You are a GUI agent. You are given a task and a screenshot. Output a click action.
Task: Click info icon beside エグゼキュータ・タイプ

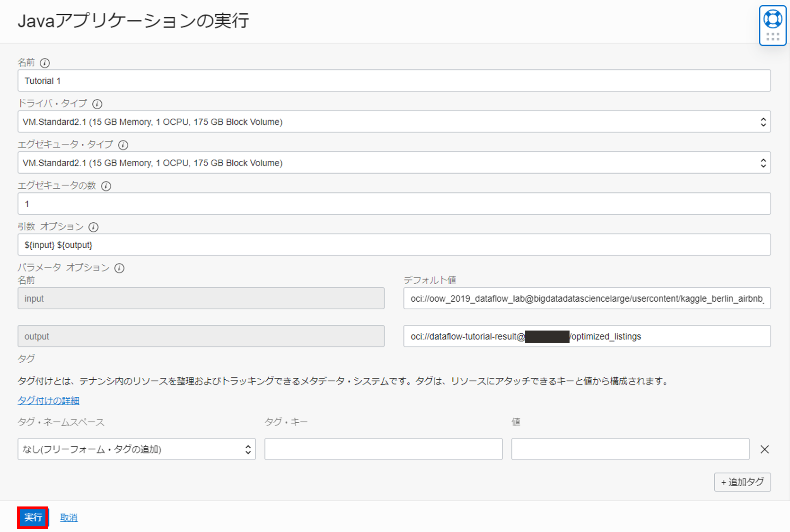123,145
